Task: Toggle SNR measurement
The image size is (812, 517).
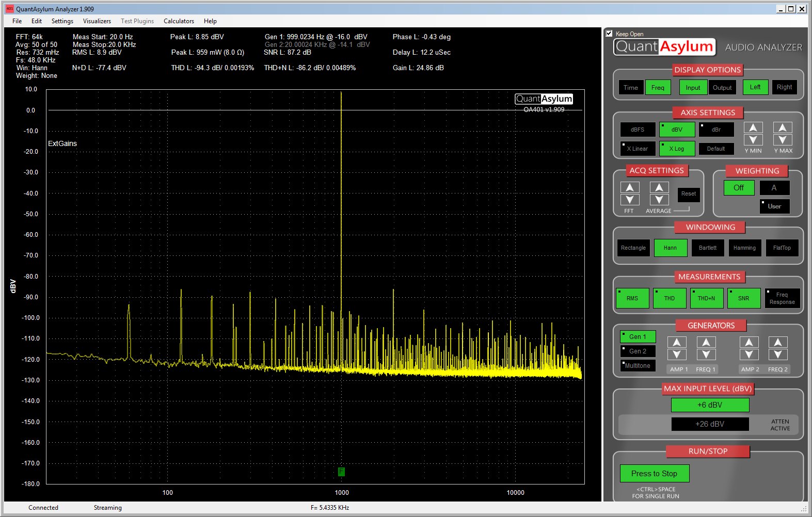Action: (x=744, y=298)
